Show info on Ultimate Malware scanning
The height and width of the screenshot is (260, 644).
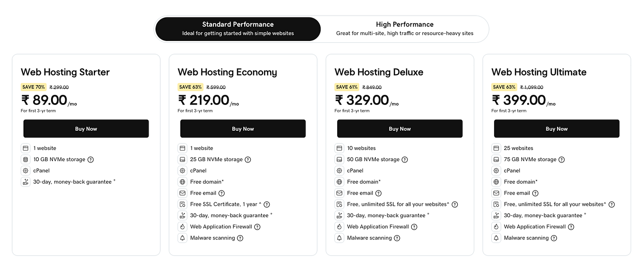tap(554, 238)
